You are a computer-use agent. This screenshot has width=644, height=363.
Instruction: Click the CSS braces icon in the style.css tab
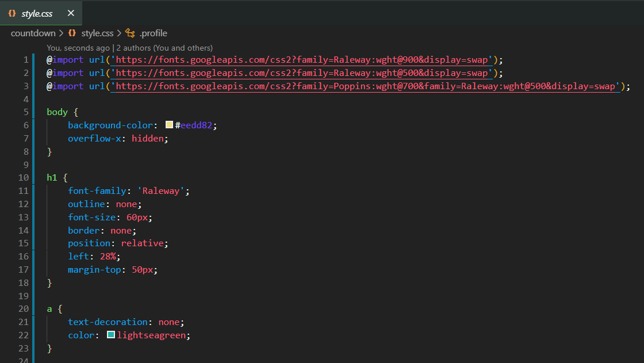click(x=12, y=13)
